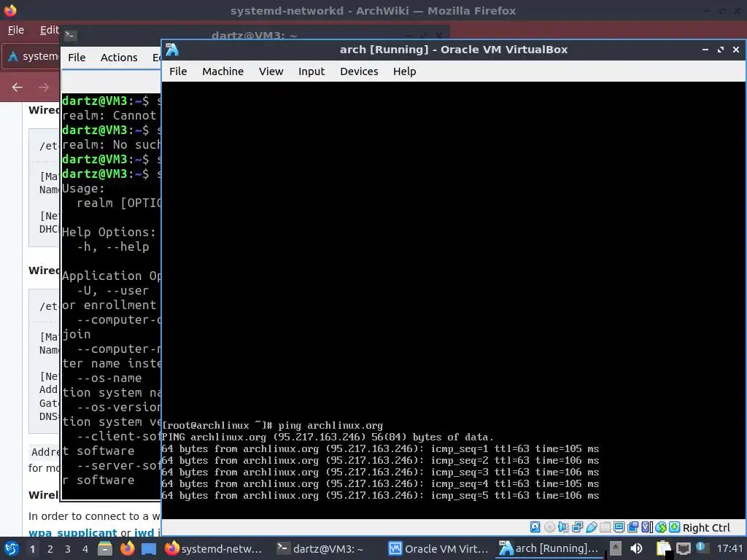Switch to dartz@VM3 terminal taskbar entry
The height and width of the screenshot is (560, 747).
[321, 548]
